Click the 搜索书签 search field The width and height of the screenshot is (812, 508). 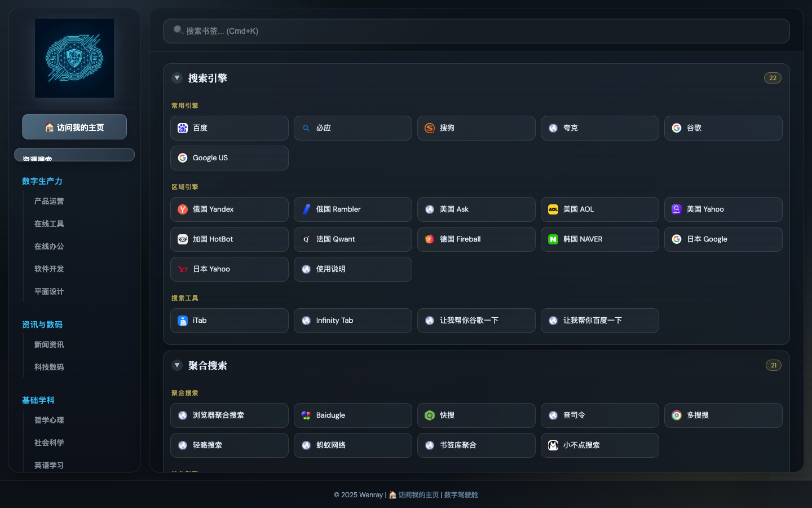click(x=476, y=31)
